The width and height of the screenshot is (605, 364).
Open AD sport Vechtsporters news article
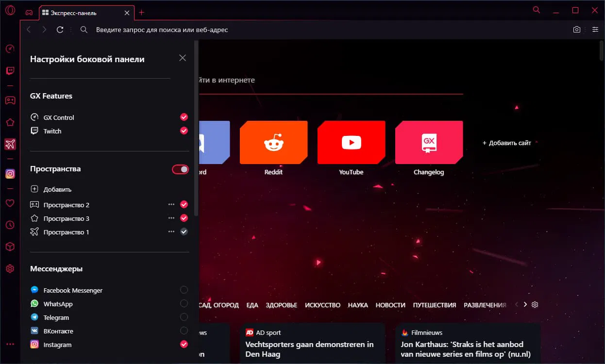313,344
